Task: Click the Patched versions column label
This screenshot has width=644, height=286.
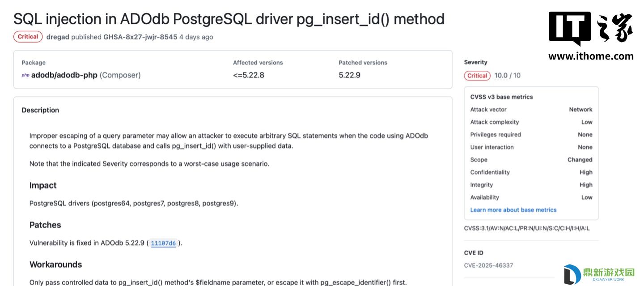Action: [x=363, y=63]
